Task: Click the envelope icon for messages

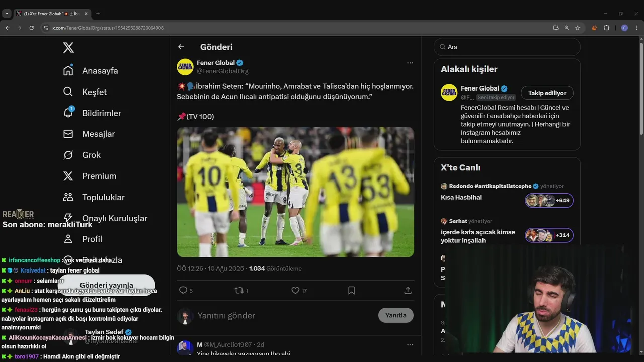Action: (68, 134)
